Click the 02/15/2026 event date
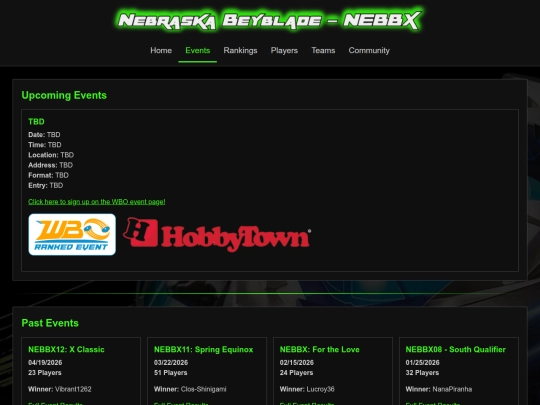This screenshot has width=540, height=405. click(297, 363)
